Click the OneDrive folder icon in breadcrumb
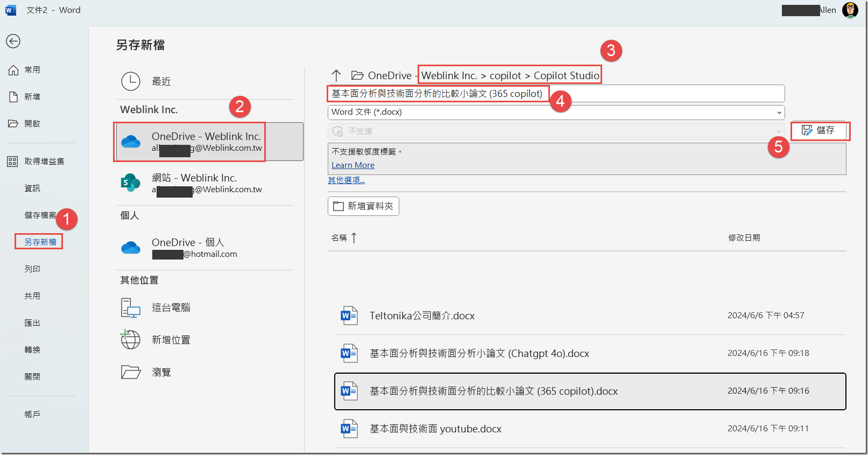 357,75
